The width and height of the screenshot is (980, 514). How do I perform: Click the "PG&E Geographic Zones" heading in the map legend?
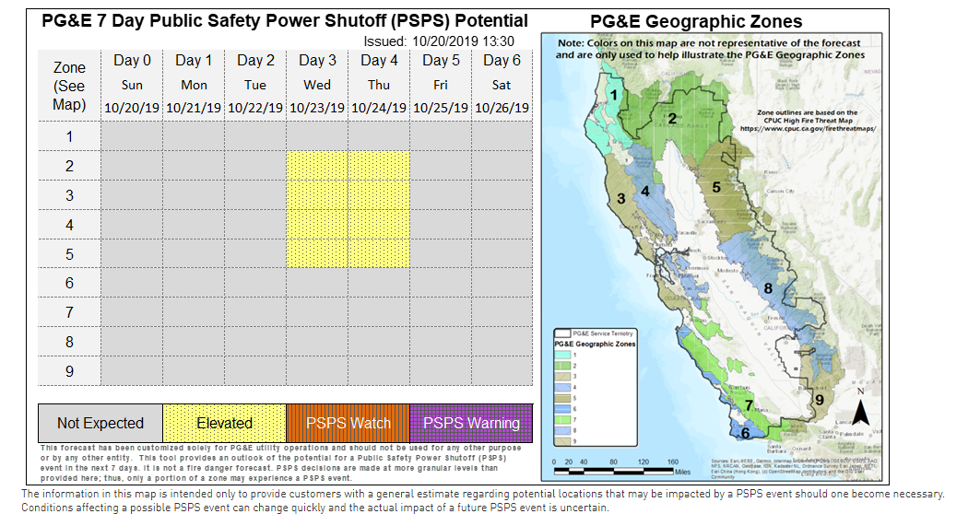[595, 345]
